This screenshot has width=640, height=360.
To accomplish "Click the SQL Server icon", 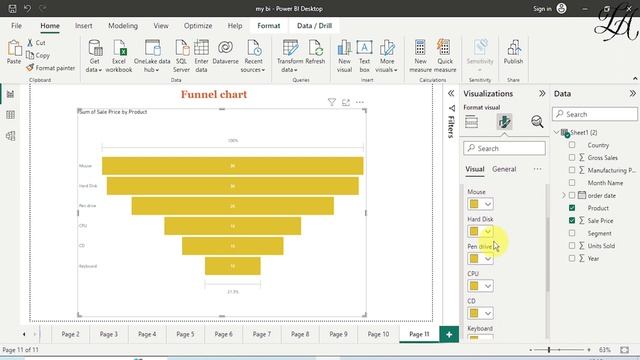I will coord(181,48).
